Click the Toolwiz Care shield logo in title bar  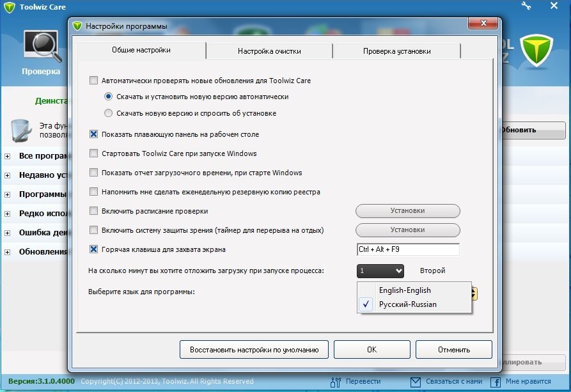tap(9, 7)
